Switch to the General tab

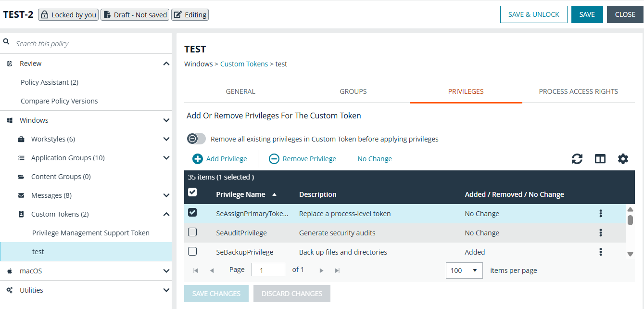[x=240, y=91]
